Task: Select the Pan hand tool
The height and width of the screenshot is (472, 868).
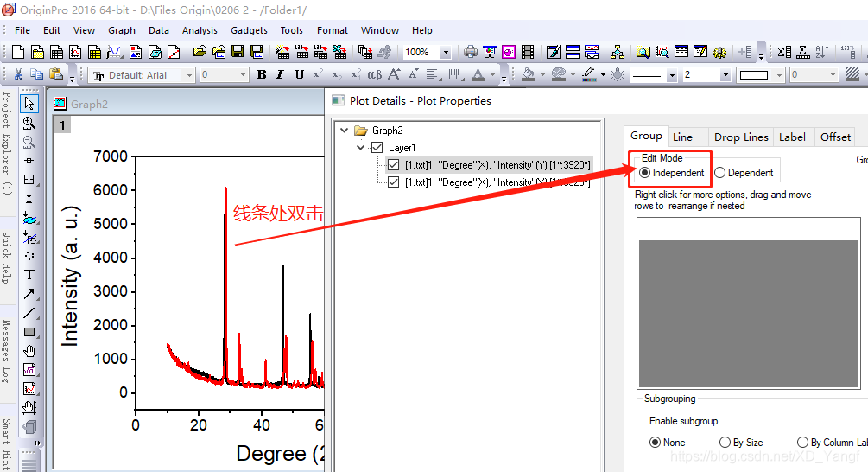Action: pos(29,351)
